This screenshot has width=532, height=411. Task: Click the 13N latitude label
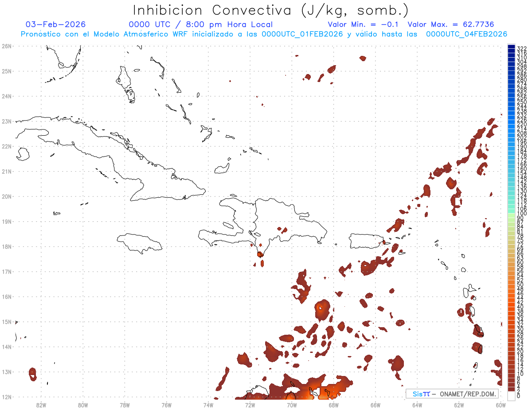[7, 372]
